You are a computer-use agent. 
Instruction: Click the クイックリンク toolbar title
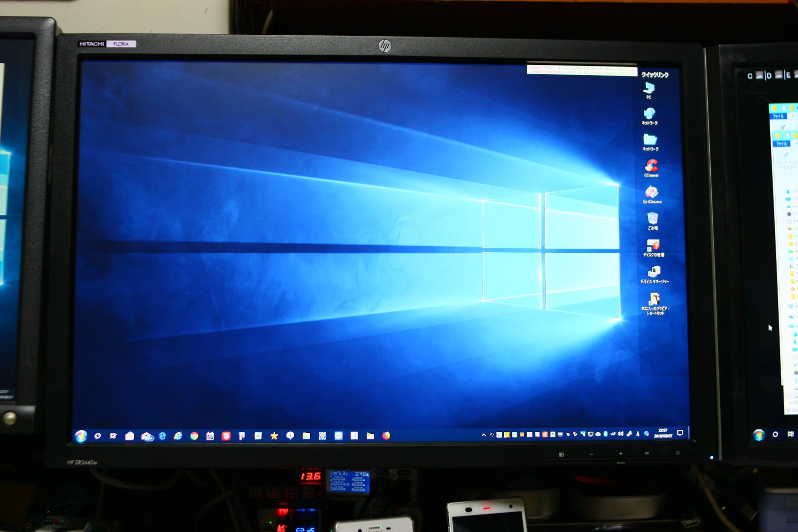pos(655,75)
